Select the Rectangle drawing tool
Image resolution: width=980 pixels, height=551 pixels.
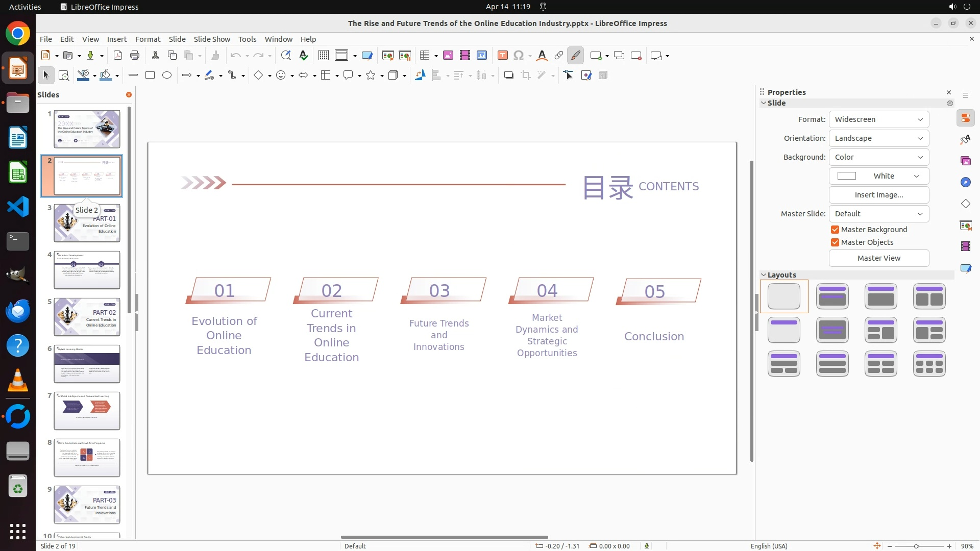click(150, 76)
